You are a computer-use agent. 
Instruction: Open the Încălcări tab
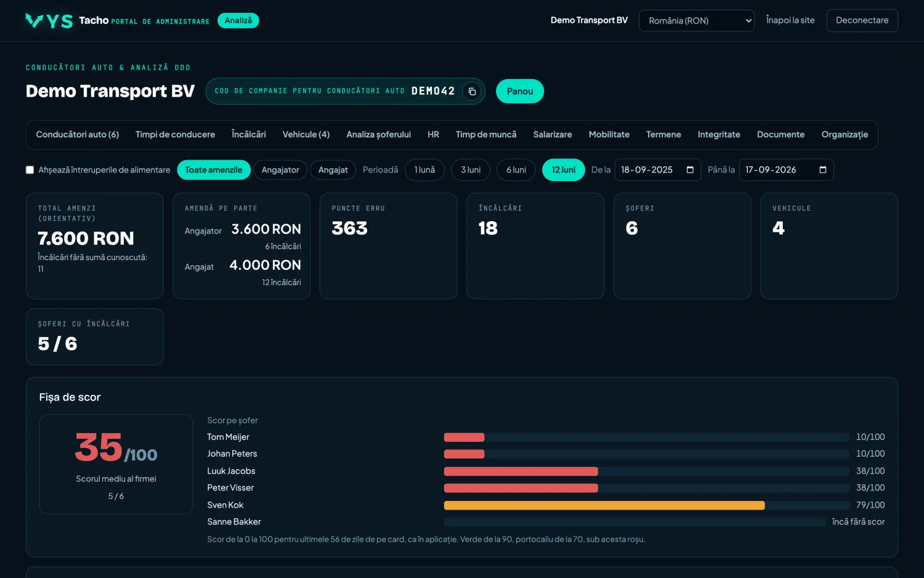click(x=249, y=134)
